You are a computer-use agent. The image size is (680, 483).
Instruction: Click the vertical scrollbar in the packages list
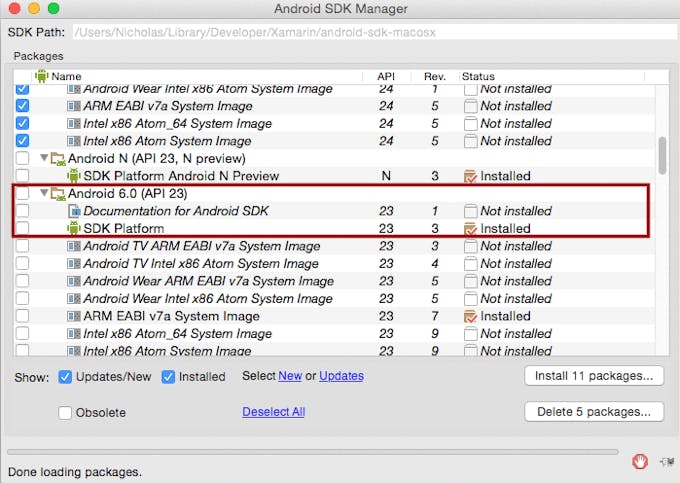click(x=662, y=155)
